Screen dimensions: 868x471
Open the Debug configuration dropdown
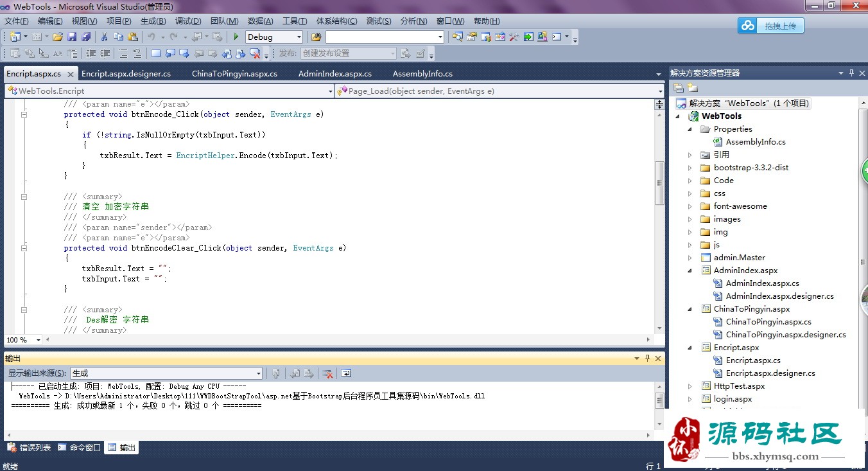(x=298, y=37)
